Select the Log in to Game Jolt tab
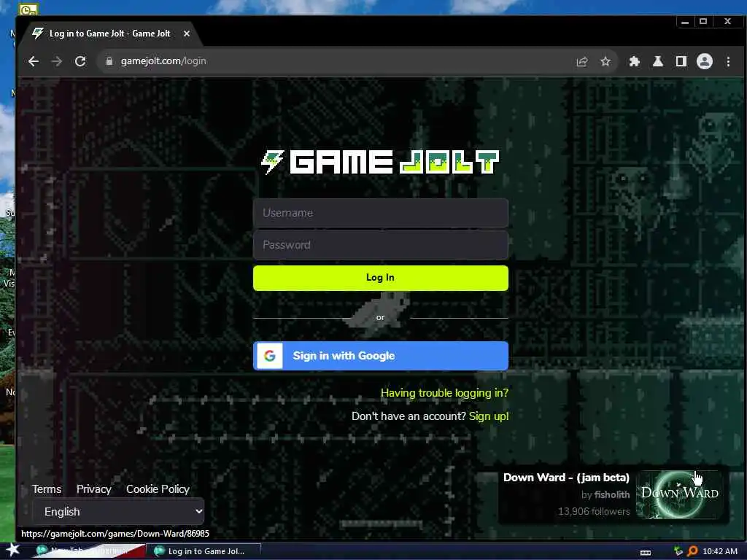 (x=109, y=34)
